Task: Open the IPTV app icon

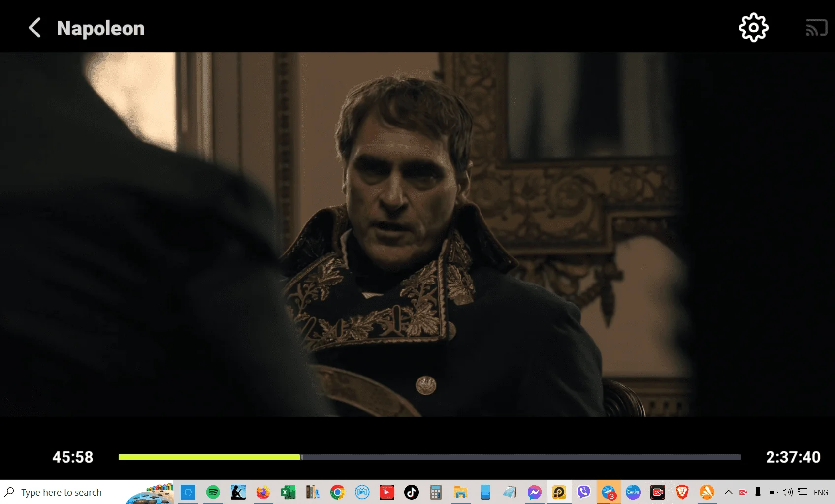Action: pyautogui.click(x=362, y=492)
